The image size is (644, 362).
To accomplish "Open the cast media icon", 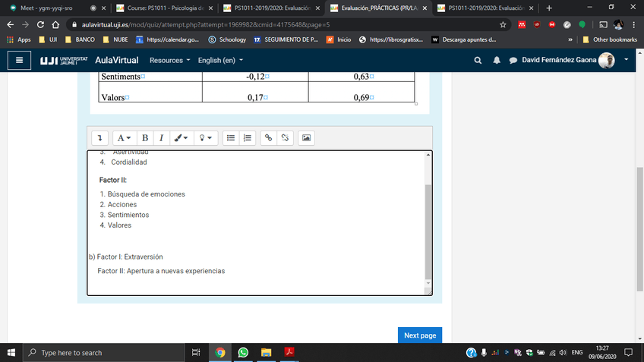I will 603,24.
